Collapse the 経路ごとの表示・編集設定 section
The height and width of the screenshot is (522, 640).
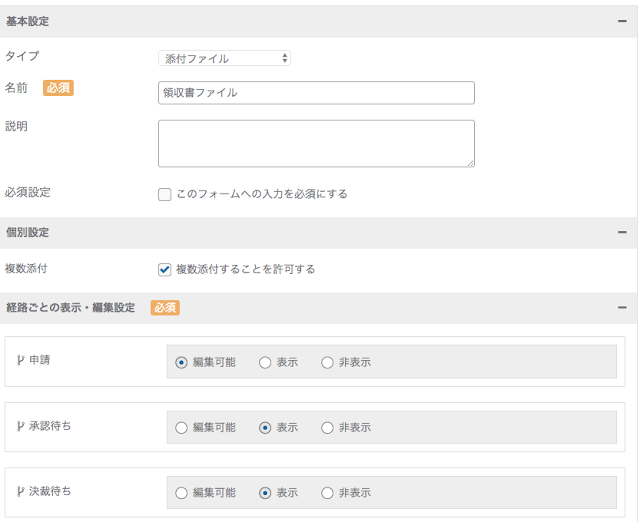[622, 307]
